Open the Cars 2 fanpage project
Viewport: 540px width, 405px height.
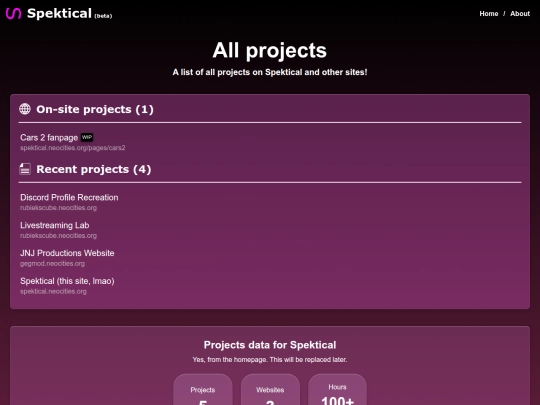tap(49, 137)
